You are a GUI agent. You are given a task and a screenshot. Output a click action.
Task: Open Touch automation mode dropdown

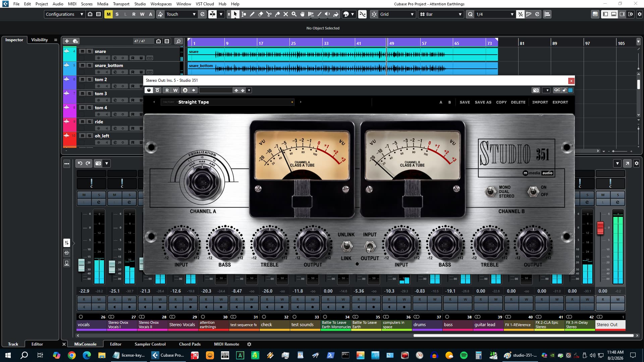[181, 14]
